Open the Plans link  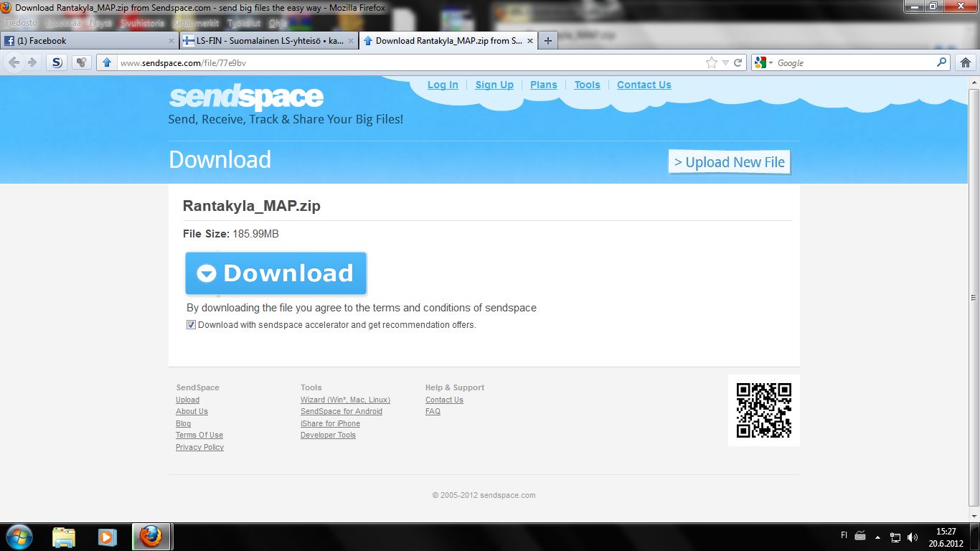coord(544,85)
